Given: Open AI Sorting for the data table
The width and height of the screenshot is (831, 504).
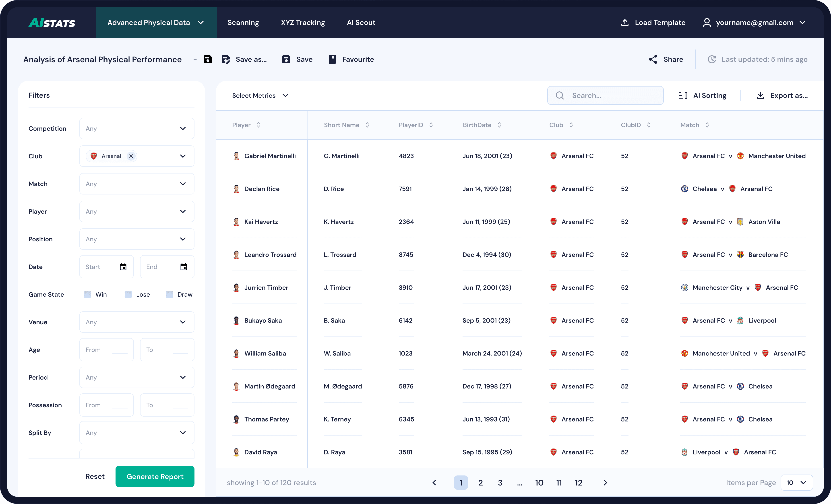Looking at the screenshot, I should pos(702,95).
